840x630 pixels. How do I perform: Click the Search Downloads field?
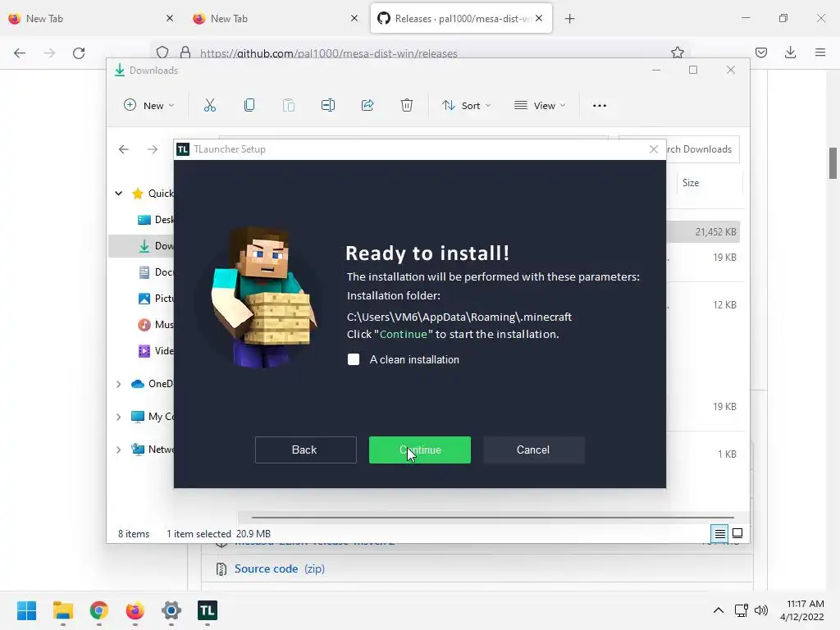(x=702, y=149)
